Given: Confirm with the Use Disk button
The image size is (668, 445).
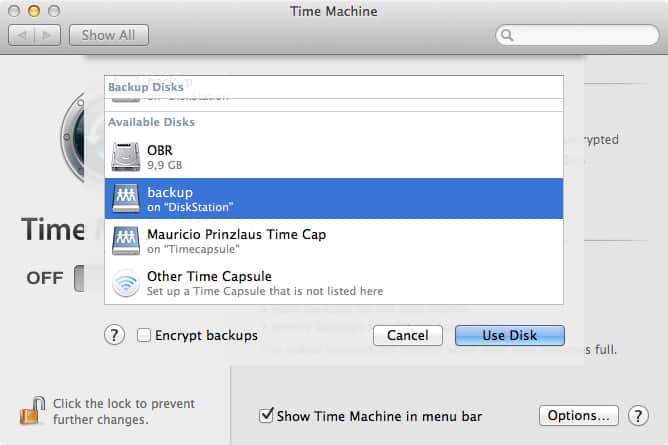Looking at the screenshot, I should tap(510, 335).
